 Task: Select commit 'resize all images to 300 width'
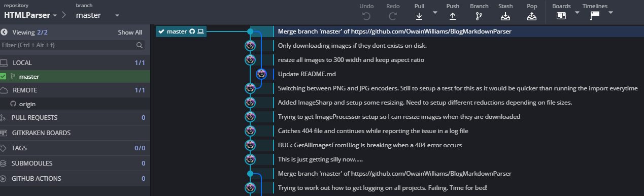click(351, 60)
